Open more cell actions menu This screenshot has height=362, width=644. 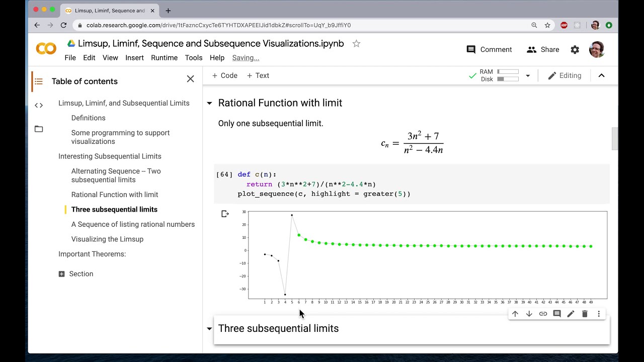click(x=599, y=314)
